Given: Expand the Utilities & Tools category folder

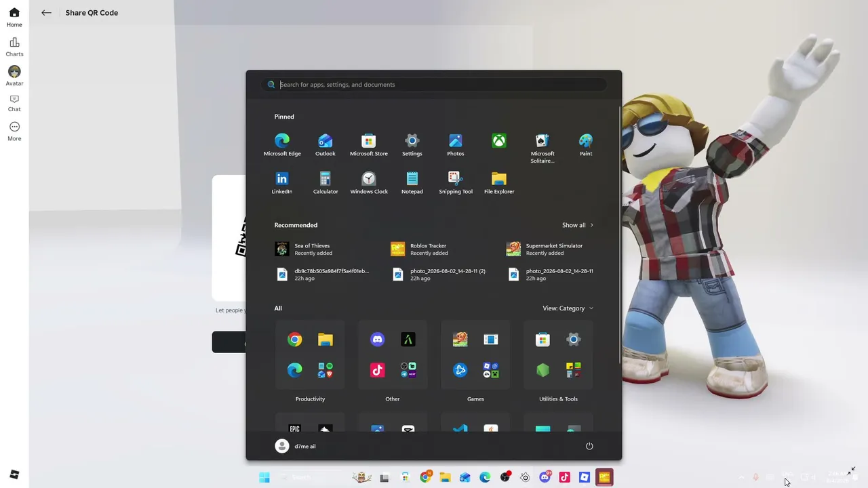Looking at the screenshot, I should (558, 355).
